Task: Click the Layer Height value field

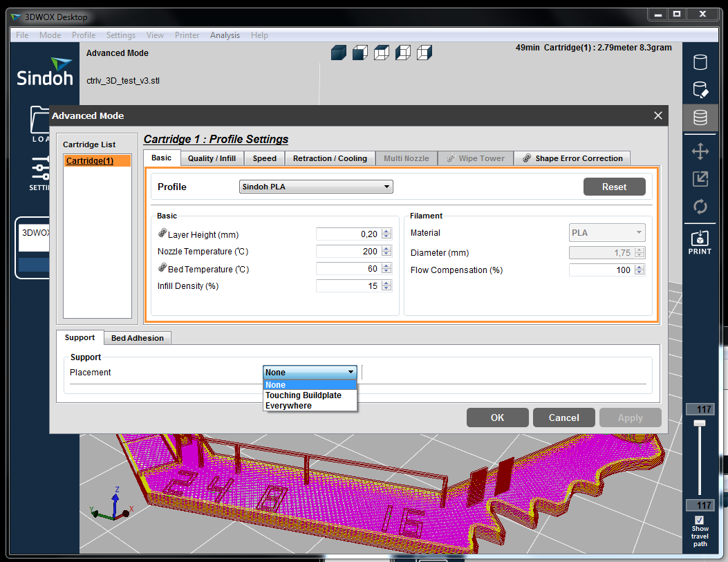Action: click(x=348, y=234)
